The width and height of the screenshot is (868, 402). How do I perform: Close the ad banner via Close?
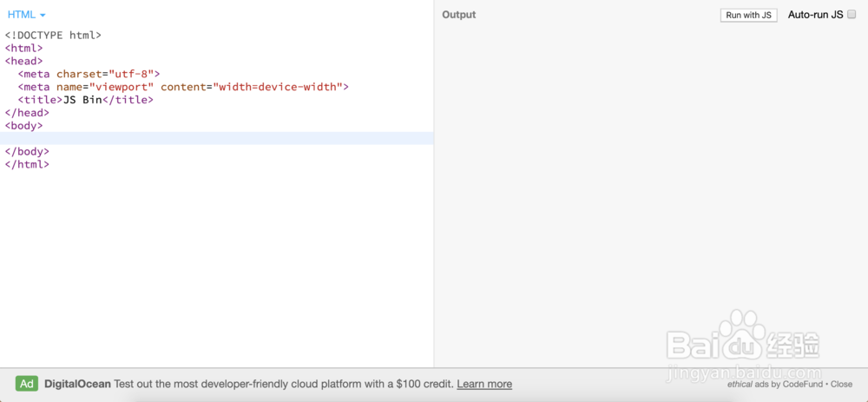pyautogui.click(x=841, y=384)
